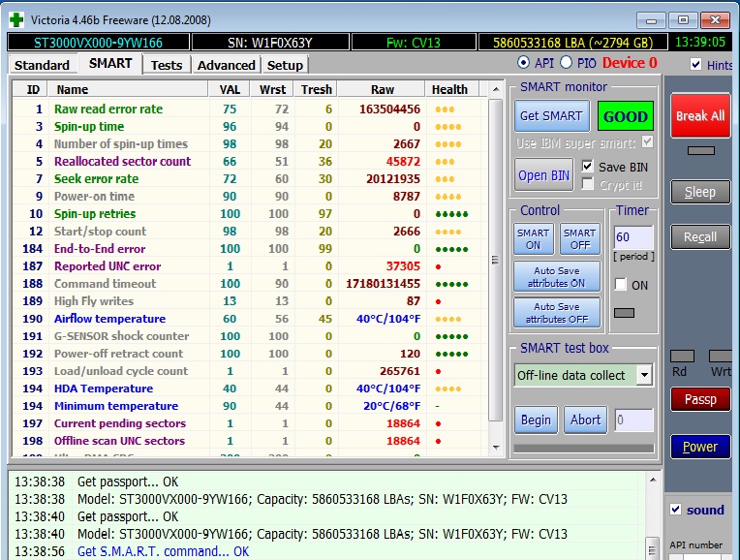Select the API radio button
The height and width of the screenshot is (560, 740).
pyautogui.click(x=523, y=62)
